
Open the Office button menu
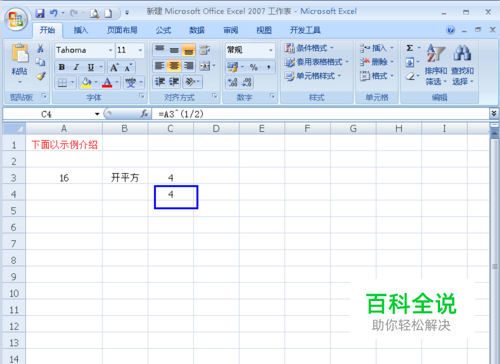click(16, 20)
